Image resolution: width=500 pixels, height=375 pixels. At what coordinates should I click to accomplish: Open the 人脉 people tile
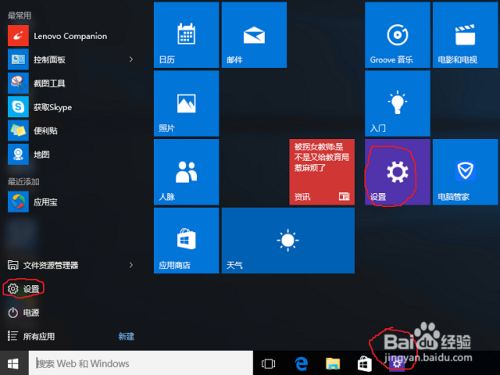pos(186,172)
